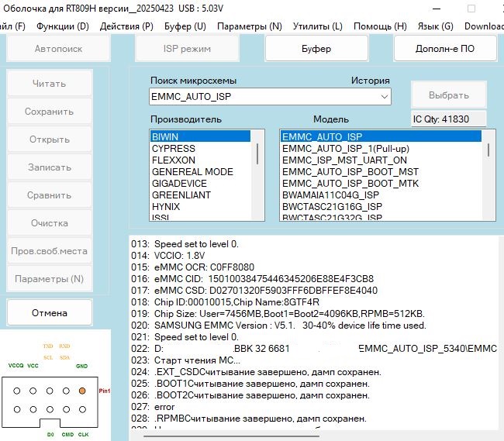
Task: Select EMMC_AUTO_ISP model entry
Action: coord(381,136)
